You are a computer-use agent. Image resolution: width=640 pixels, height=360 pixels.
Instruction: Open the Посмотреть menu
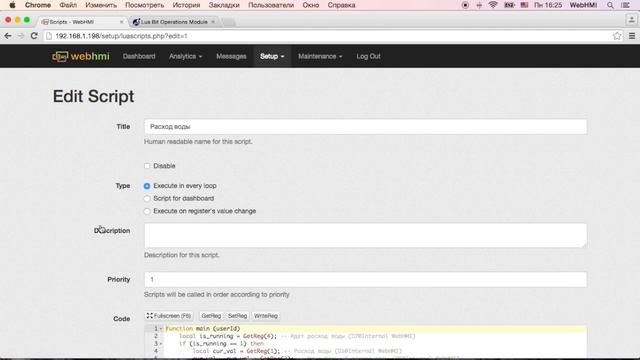tap(144, 5)
